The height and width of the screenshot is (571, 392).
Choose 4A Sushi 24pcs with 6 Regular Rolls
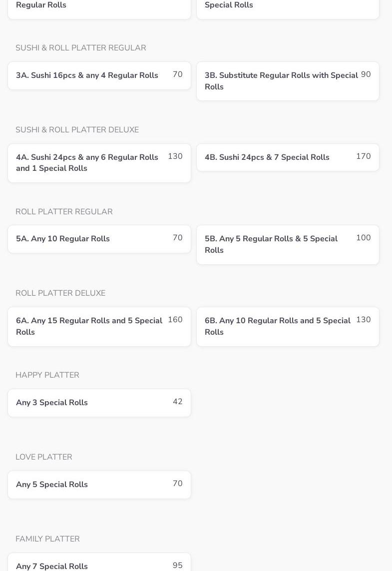click(x=99, y=163)
